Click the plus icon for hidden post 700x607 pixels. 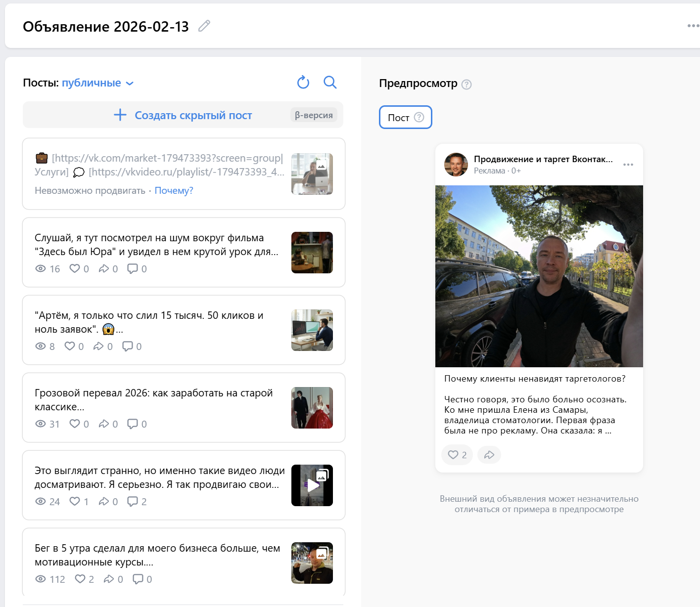(x=120, y=115)
